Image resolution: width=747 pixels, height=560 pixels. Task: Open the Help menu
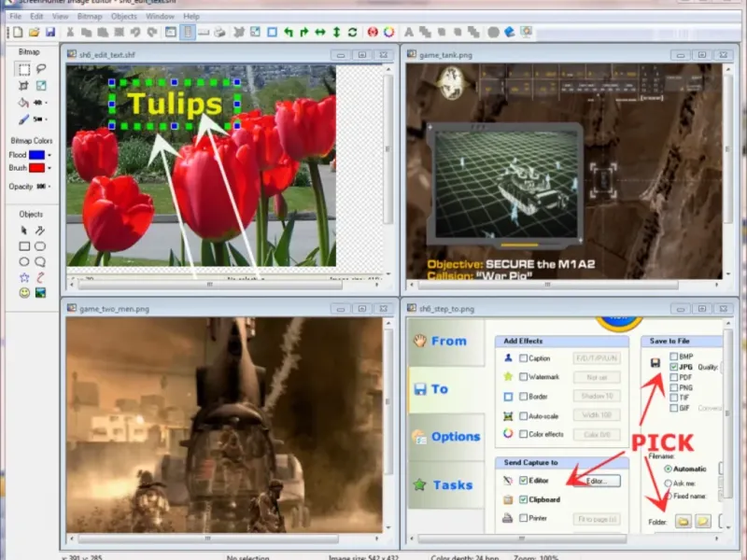pos(191,16)
